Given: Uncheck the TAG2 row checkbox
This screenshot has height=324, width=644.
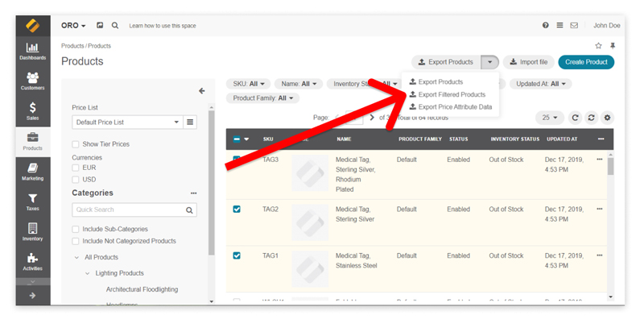Looking at the screenshot, I should pyautogui.click(x=237, y=210).
